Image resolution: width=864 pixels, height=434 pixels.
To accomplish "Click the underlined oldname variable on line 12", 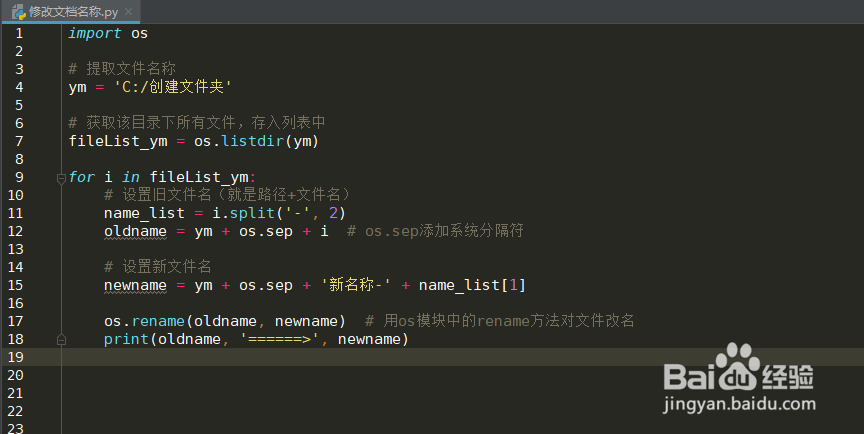I will tap(135, 231).
